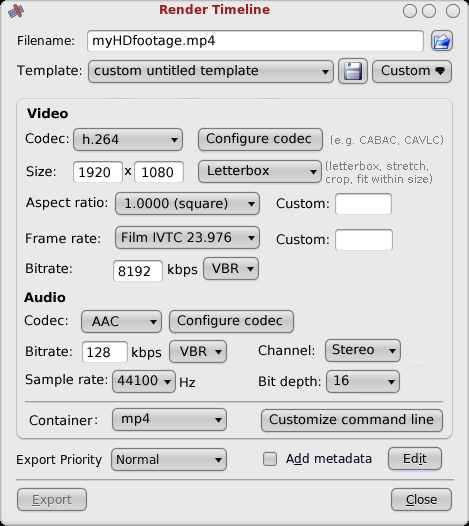Screen dimensions: 469x526
Task: Open the Custom template menu button
Action: (412, 71)
